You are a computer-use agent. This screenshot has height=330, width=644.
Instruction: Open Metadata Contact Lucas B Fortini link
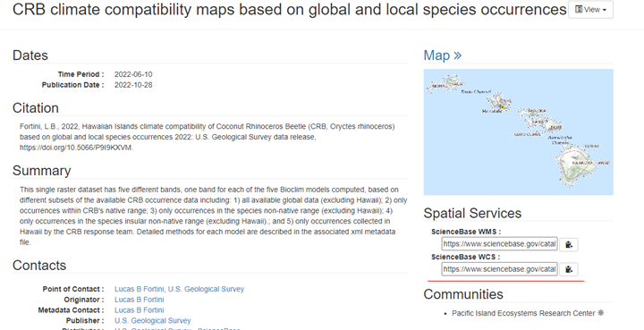tap(140, 310)
